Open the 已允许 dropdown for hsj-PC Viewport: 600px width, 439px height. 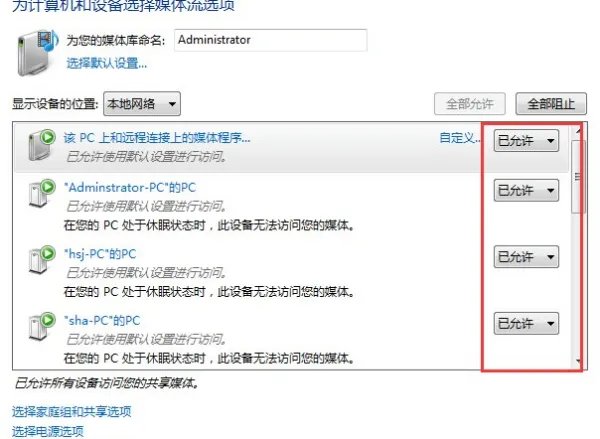click(526, 257)
